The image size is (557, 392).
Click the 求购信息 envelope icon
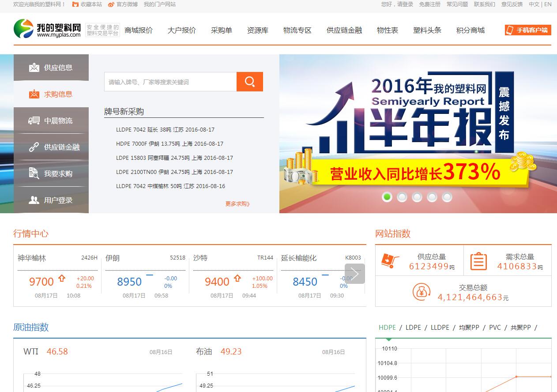(x=34, y=94)
